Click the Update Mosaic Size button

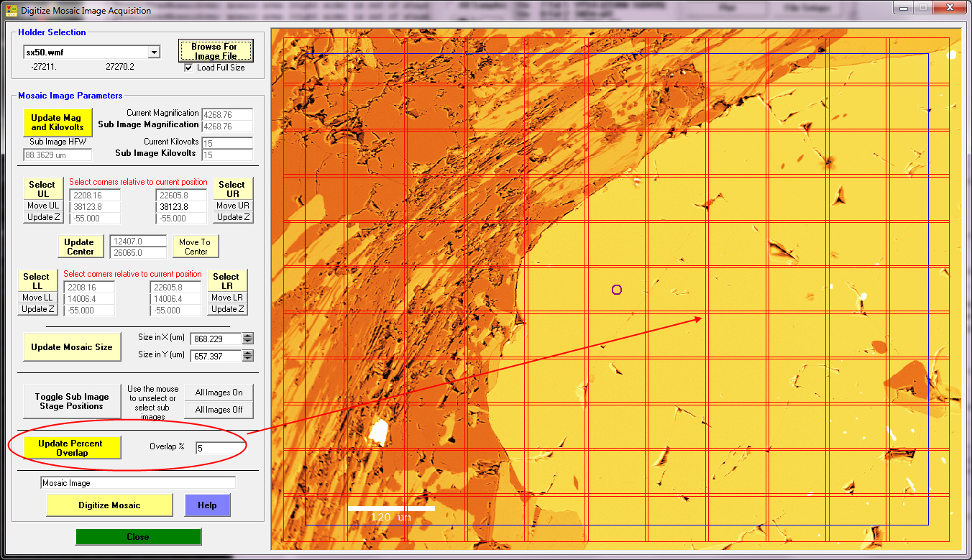(x=72, y=347)
